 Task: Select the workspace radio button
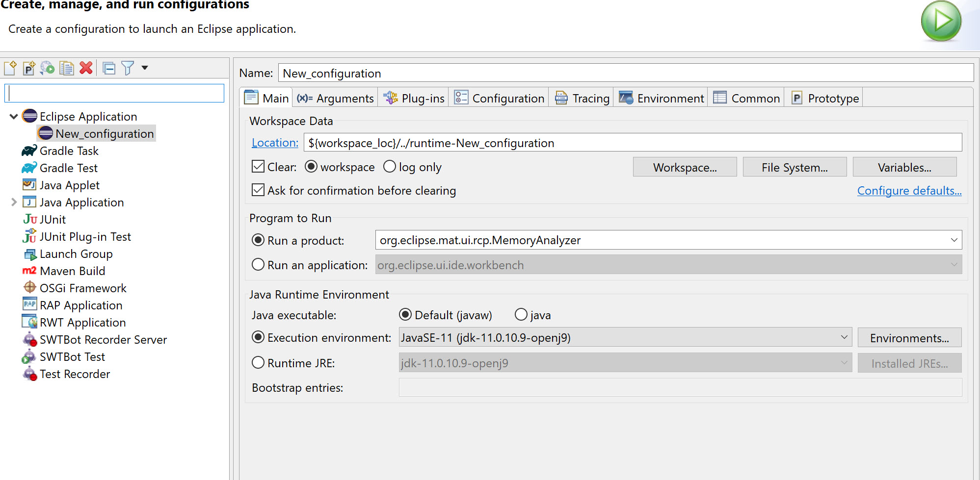(x=311, y=167)
